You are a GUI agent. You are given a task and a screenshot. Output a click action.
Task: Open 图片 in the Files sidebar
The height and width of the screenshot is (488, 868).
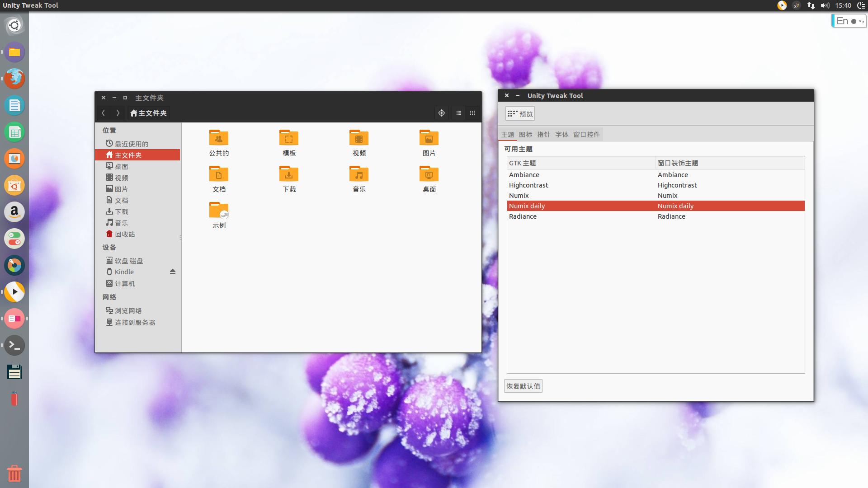[x=138, y=189]
